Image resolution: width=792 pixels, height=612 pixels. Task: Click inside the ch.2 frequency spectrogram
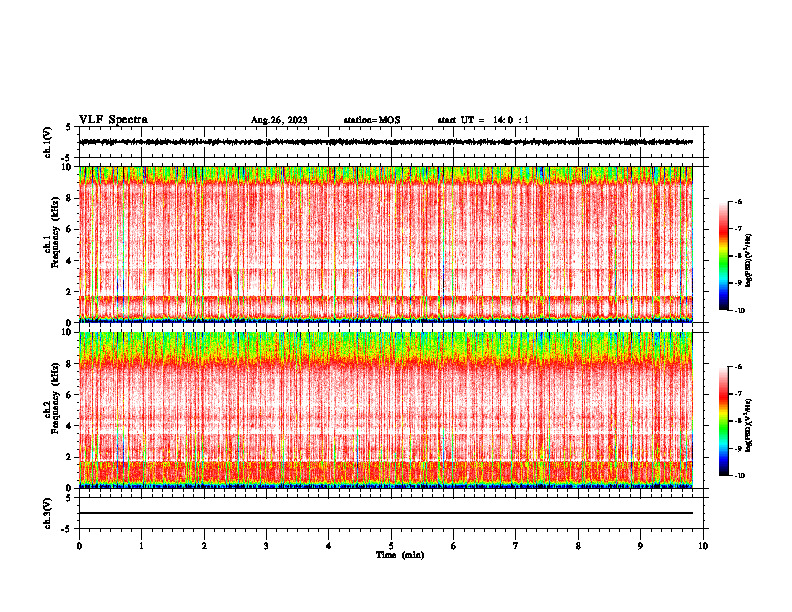tap(386, 410)
